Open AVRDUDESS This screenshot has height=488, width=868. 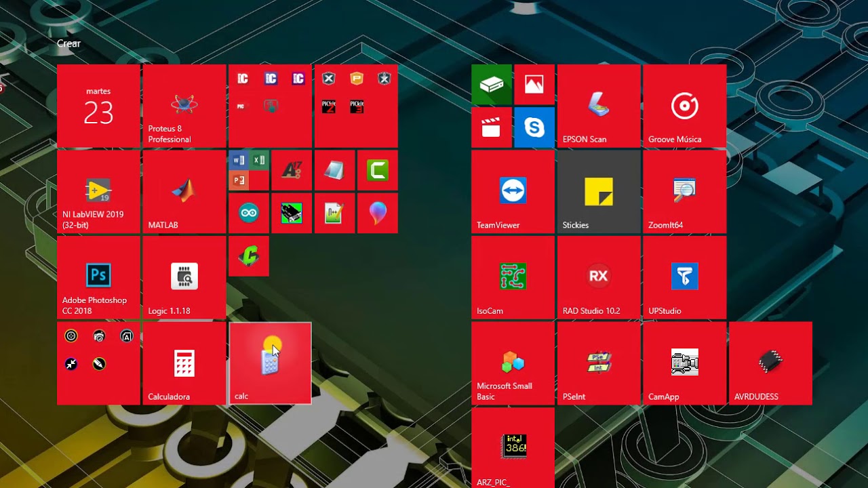point(771,363)
